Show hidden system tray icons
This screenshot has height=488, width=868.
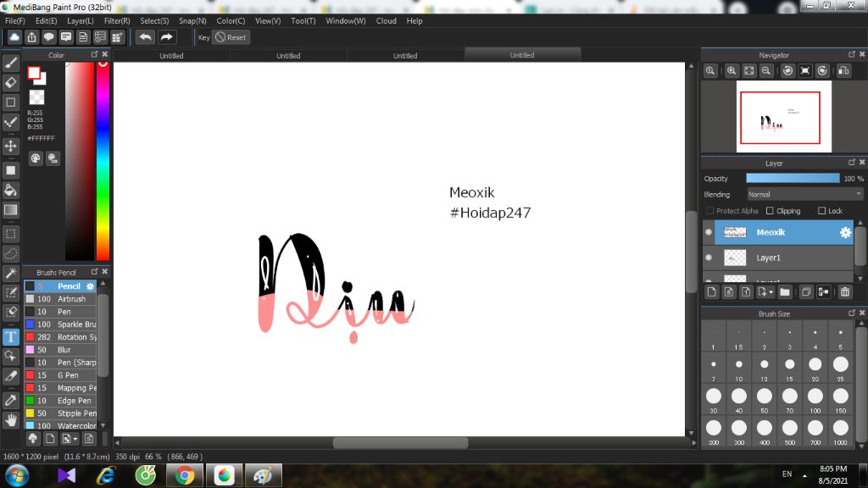(x=804, y=475)
